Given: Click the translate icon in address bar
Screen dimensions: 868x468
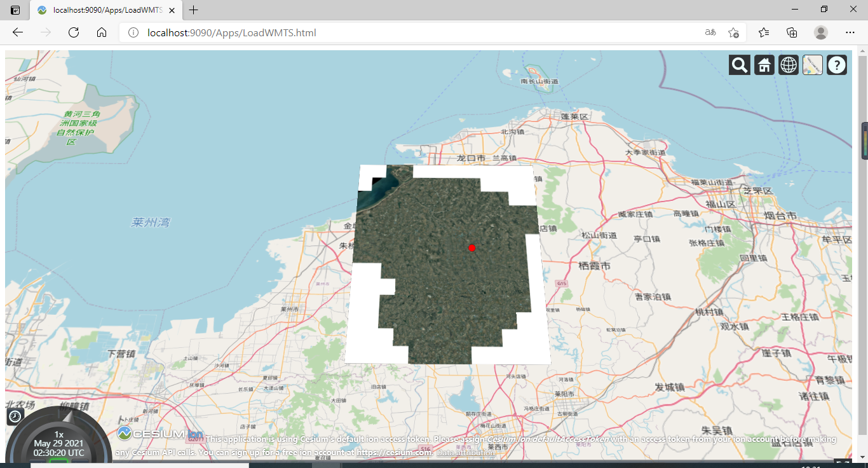Looking at the screenshot, I should 710,32.
